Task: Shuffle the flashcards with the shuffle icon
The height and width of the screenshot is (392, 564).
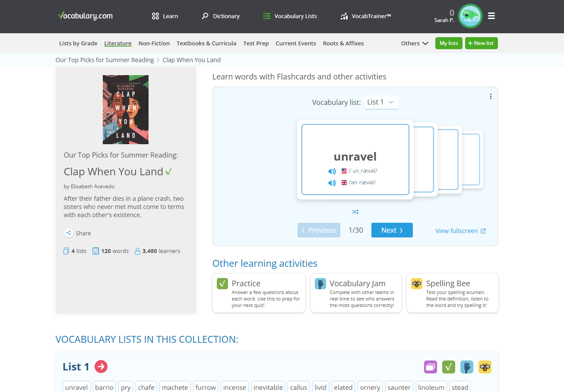Action: [x=355, y=212]
